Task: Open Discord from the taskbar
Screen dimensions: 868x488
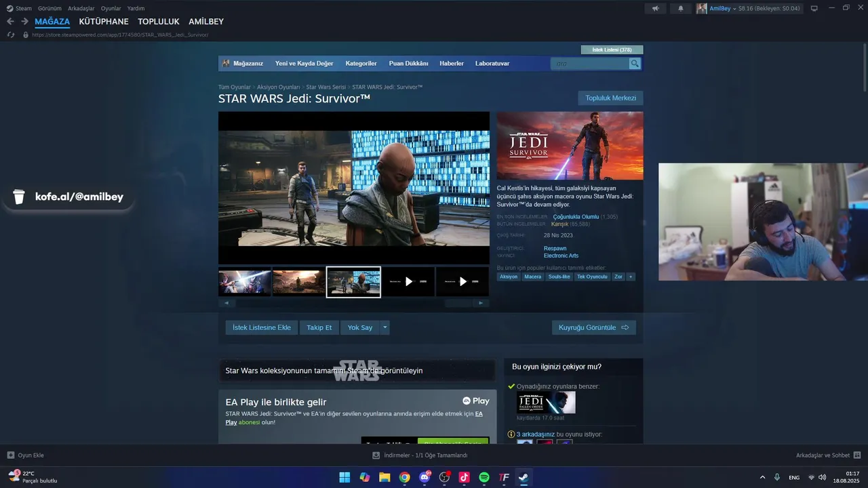Action: [425, 477]
